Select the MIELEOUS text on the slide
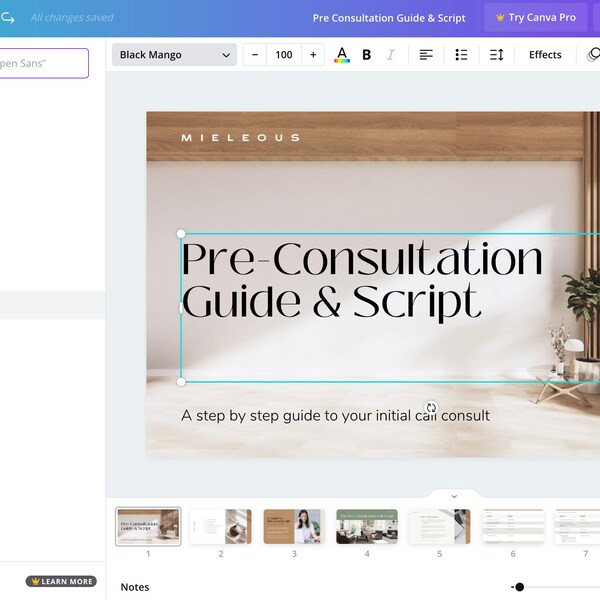Image resolution: width=600 pixels, height=600 pixels. [240, 138]
